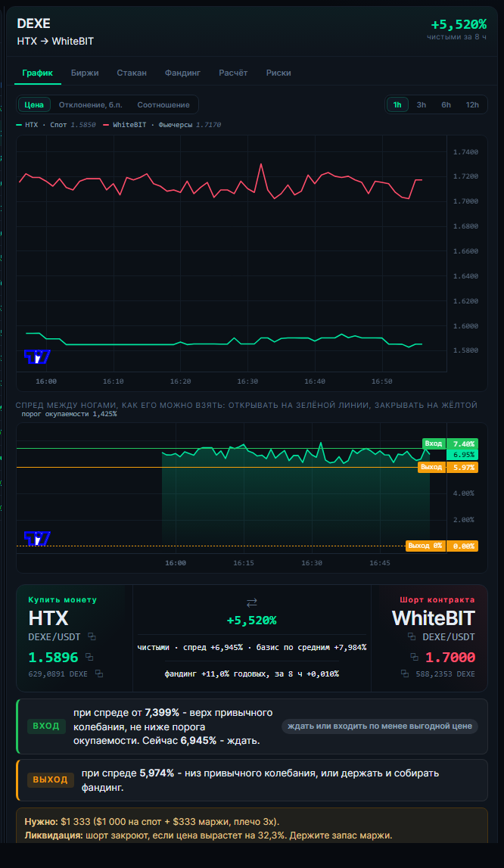Open the Расчёт tab

[x=233, y=73]
